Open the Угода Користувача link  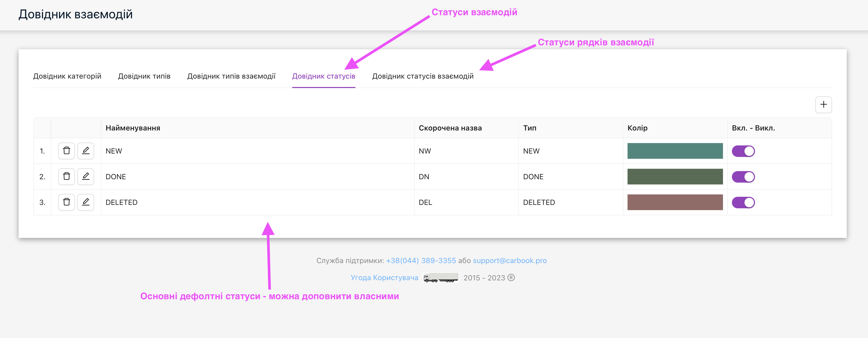tap(384, 278)
